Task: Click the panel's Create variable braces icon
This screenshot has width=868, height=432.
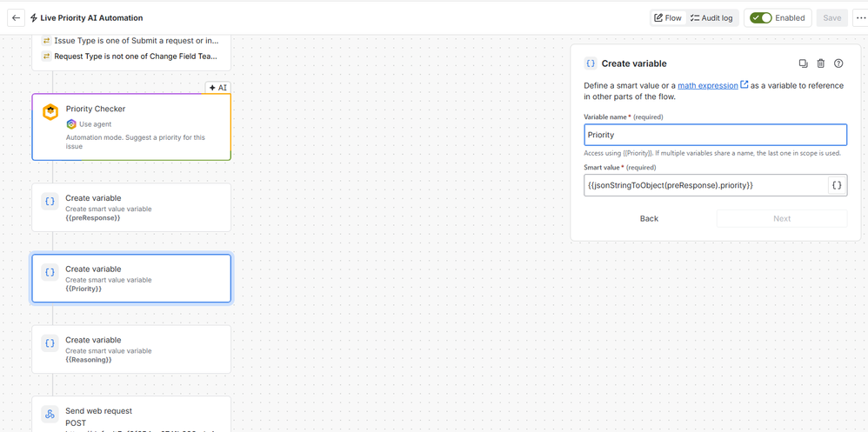Action: (591, 63)
